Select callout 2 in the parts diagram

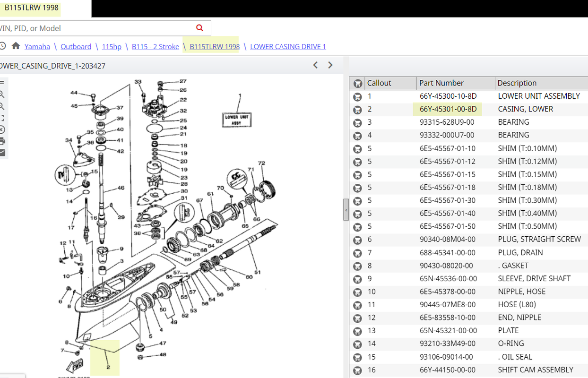(x=108, y=367)
